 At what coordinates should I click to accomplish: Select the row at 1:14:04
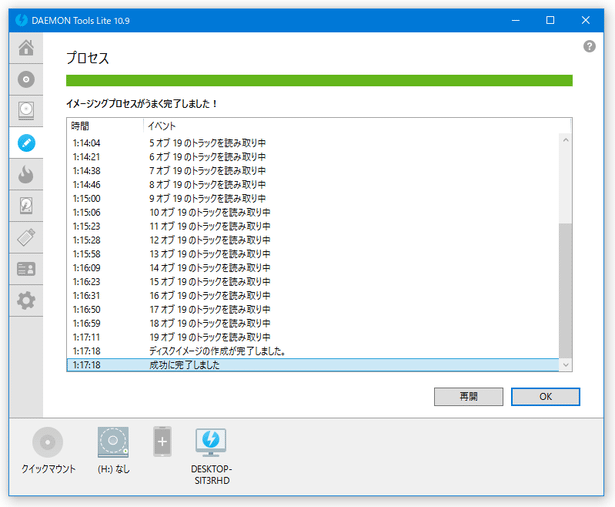[313, 143]
